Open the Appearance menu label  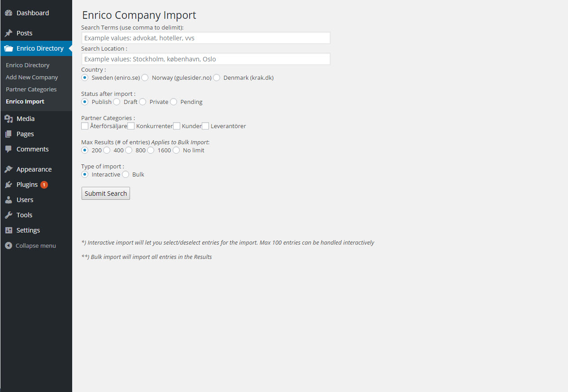[x=34, y=169]
